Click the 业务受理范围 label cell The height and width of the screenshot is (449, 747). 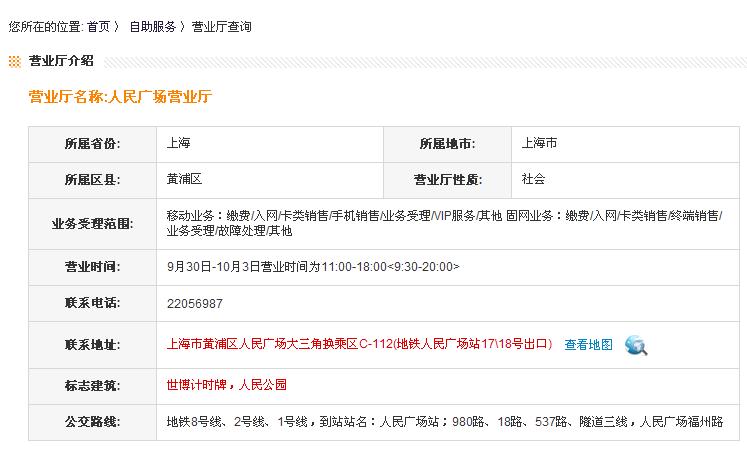tap(92, 224)
